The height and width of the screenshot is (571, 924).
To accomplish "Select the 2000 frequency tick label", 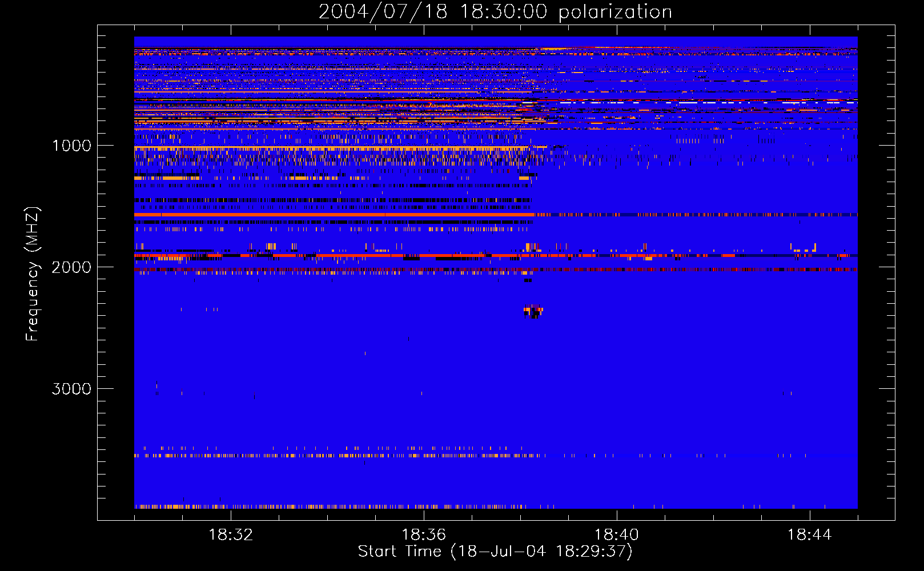I will 71,267.
